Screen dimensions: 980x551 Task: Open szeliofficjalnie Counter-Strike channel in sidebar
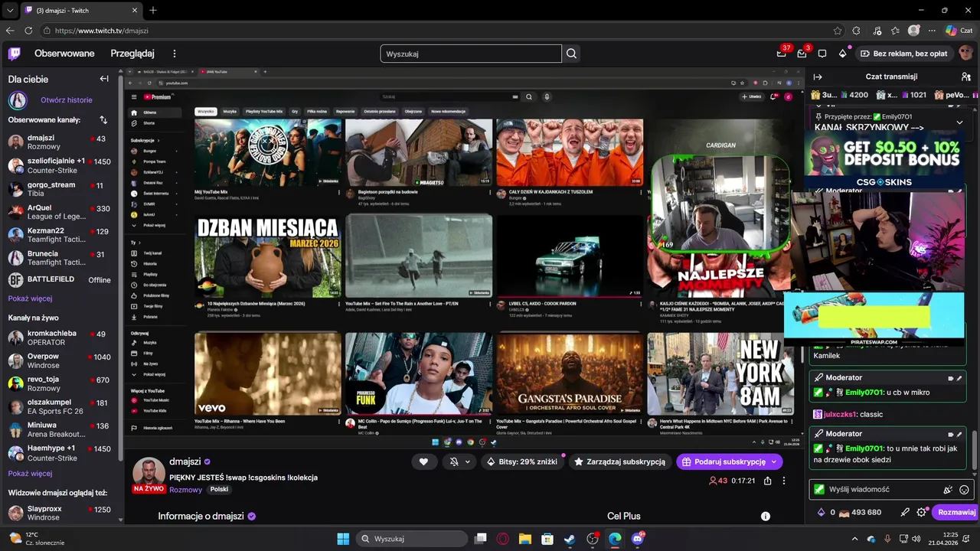coord(60,166)
